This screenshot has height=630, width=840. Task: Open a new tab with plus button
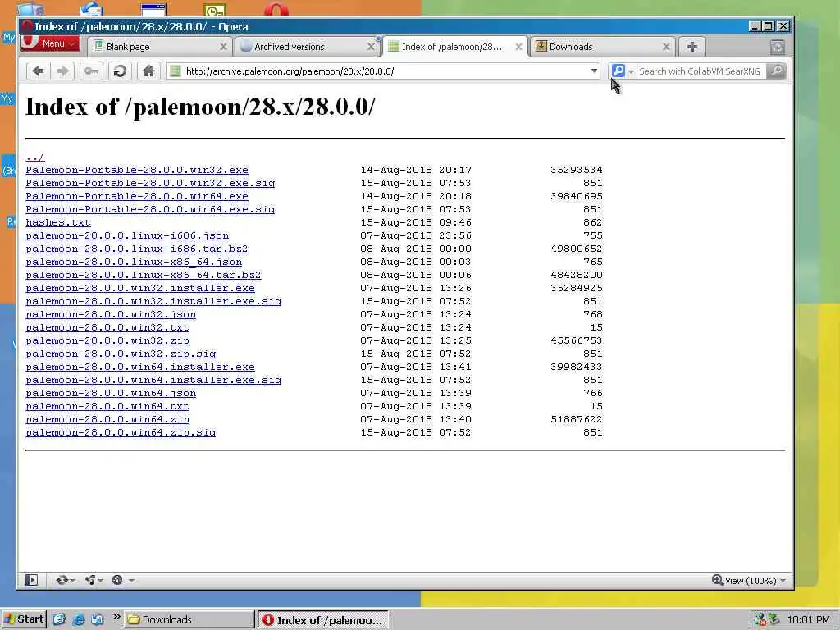tap(692, 47)
